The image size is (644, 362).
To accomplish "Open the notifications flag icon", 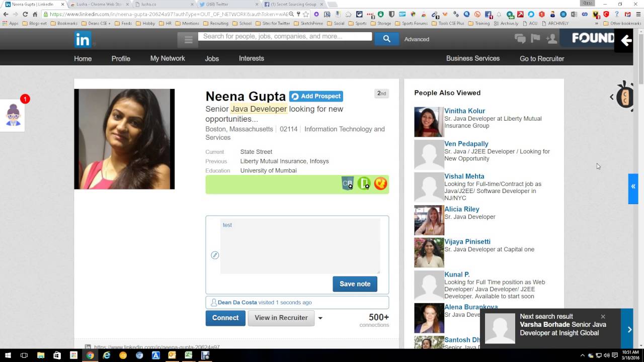I will coord(535,39).
